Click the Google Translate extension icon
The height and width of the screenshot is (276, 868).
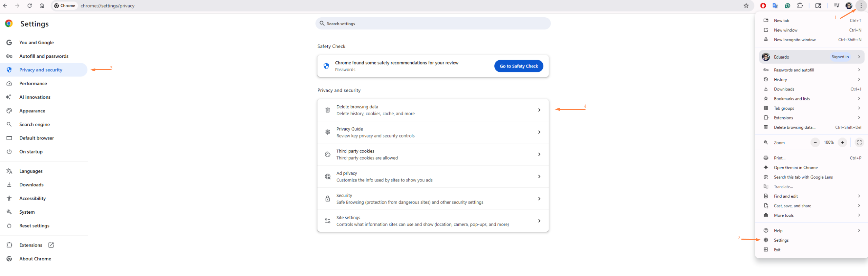click(775, 6)
